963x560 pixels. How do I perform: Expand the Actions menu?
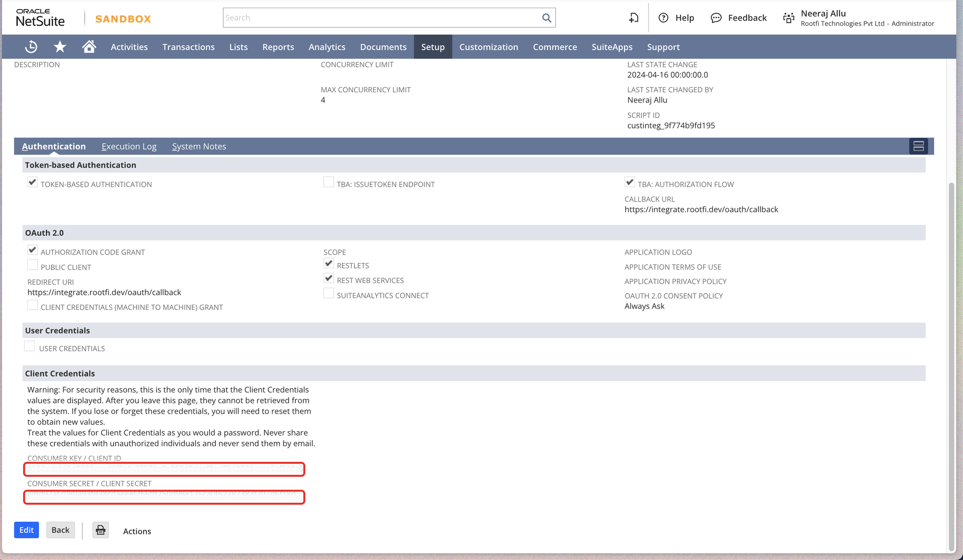137,531
